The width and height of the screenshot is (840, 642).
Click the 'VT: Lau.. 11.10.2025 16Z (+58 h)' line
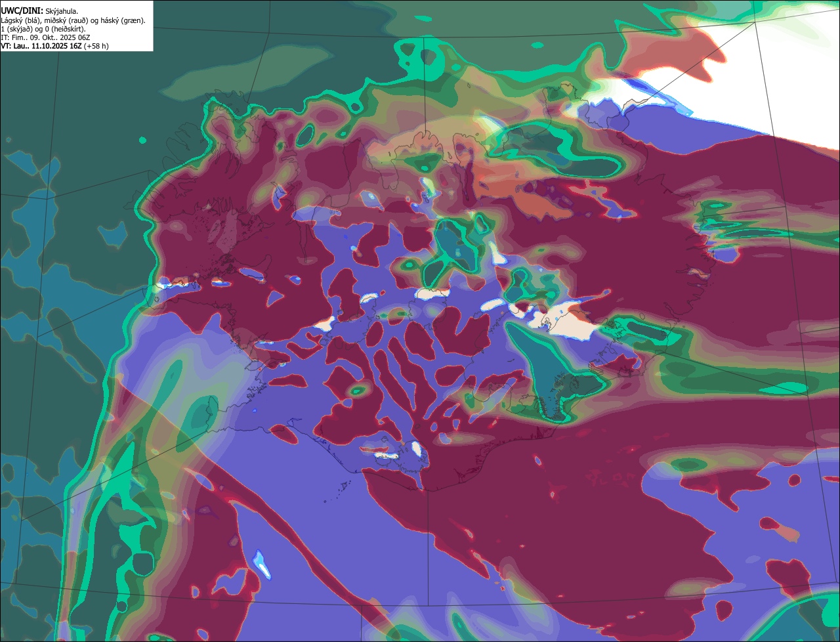[x=55, y=46]
